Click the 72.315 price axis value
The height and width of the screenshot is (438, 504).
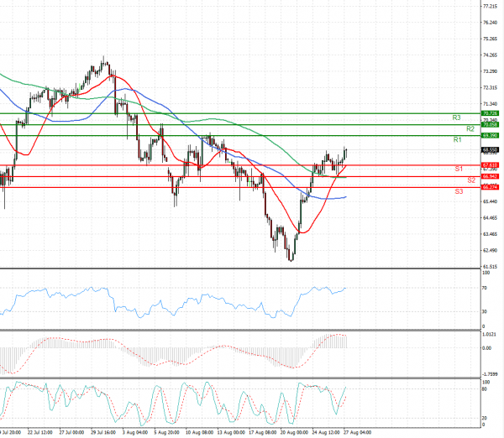[x=491, y=87]
